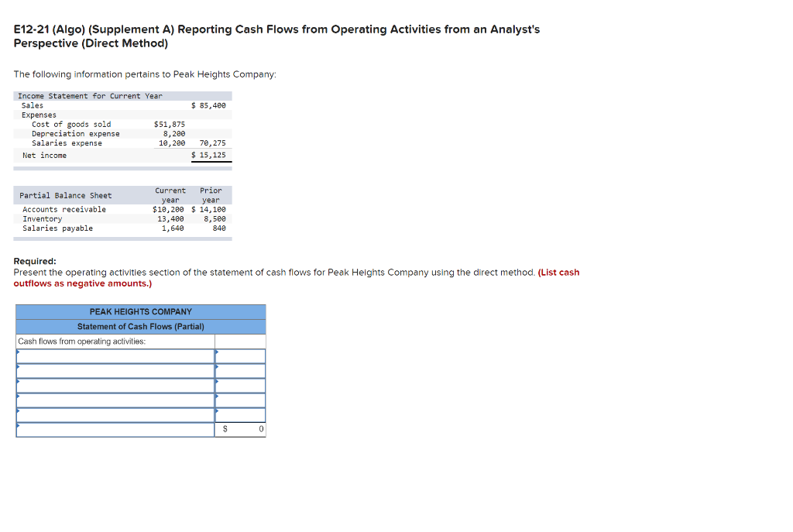The image size is (793, 532).
Task: Expand the third row account dropdown triangle
Action: click(x=17, y=381)
